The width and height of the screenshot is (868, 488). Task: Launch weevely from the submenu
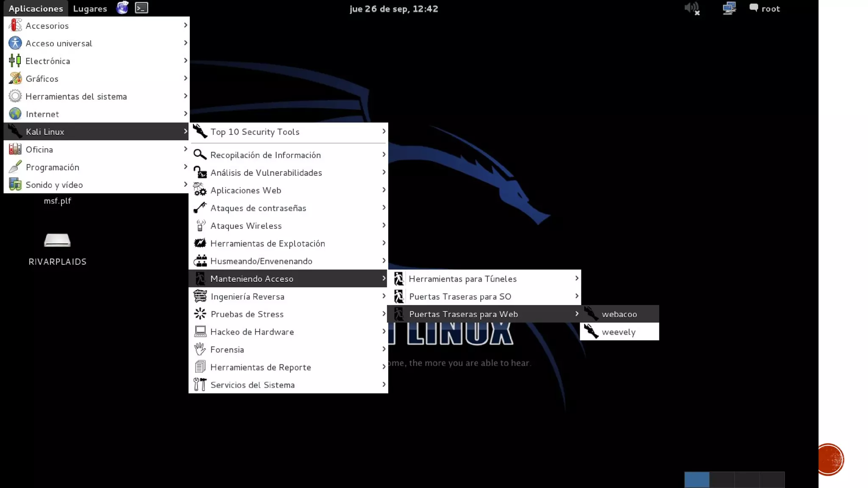pyautogui.click(x=619, y=332)
